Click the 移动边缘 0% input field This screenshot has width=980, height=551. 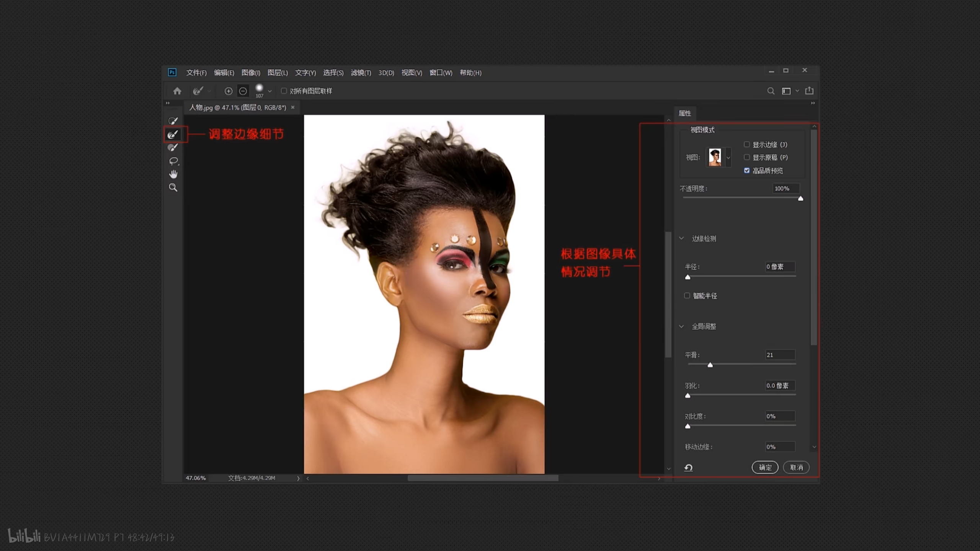(x=780, y=447)
